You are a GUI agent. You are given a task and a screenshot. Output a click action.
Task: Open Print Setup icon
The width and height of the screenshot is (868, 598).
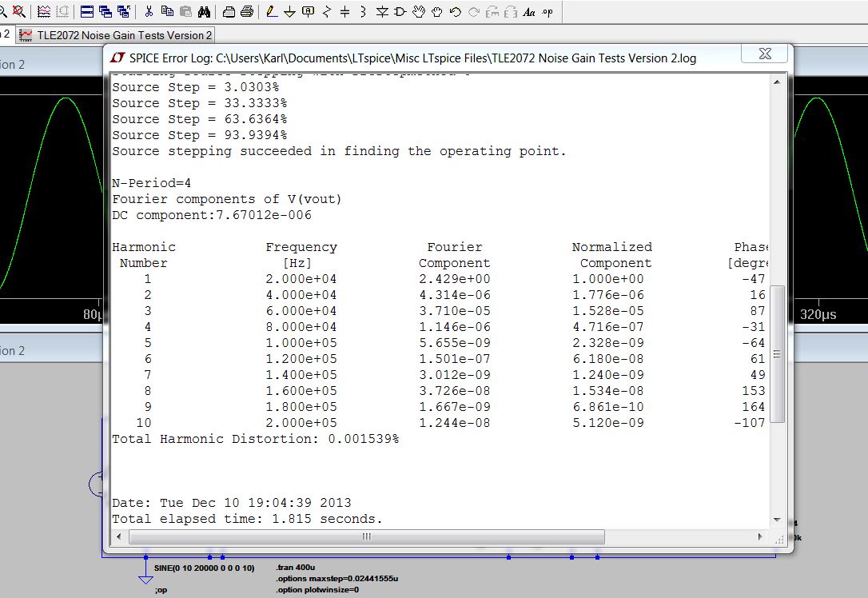click(229, 11)
